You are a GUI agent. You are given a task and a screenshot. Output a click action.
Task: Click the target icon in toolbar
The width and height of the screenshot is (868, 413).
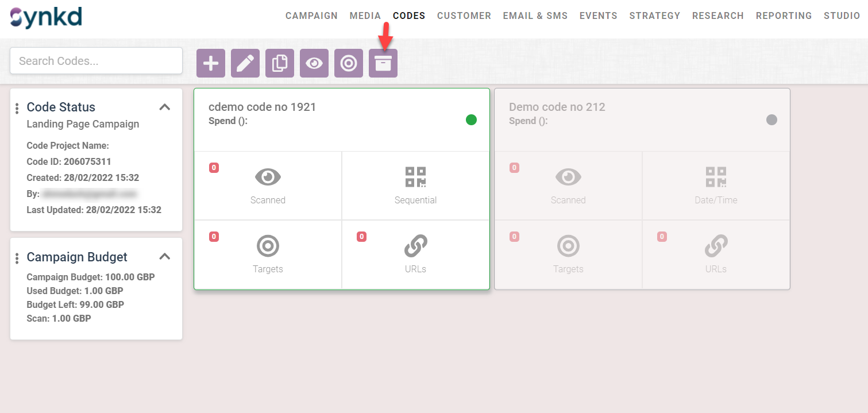coord(349,63)
